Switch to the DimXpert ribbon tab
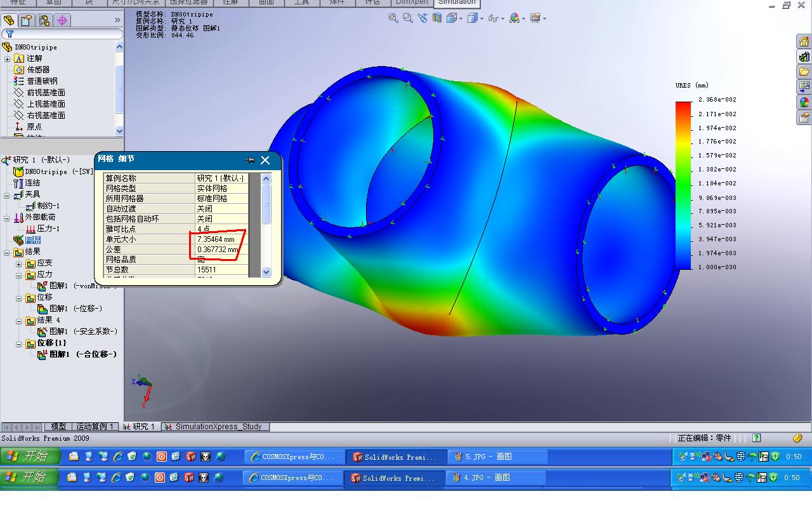 click(412, 3)
